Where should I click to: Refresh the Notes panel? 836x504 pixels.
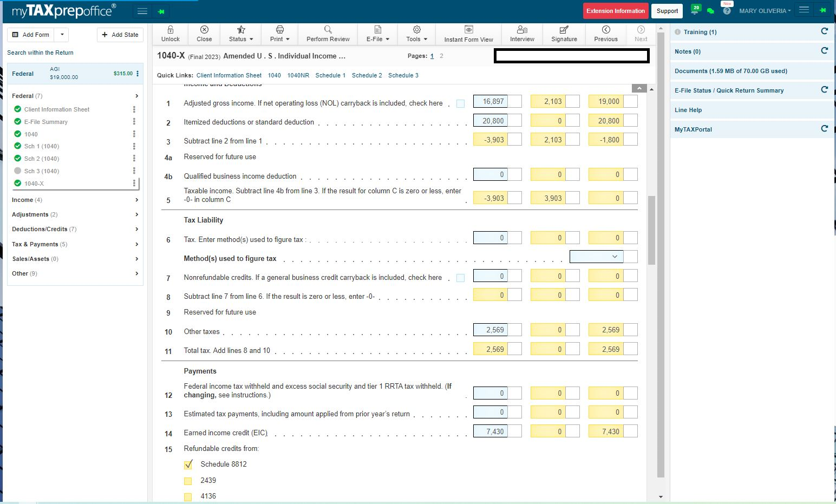click(x=824, y=51)
